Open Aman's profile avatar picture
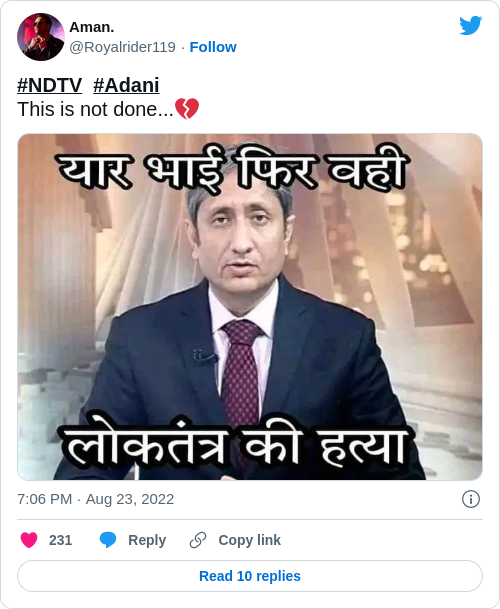 [41, 37]
